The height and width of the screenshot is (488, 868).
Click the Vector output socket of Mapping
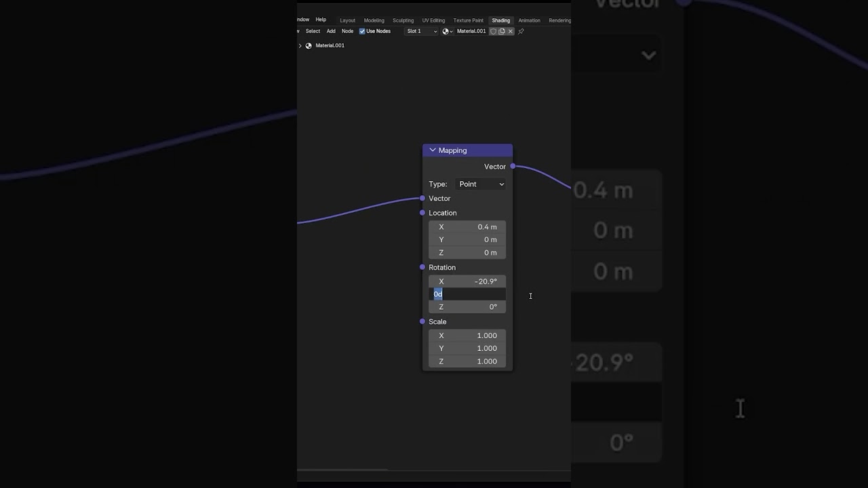[513, 166]
